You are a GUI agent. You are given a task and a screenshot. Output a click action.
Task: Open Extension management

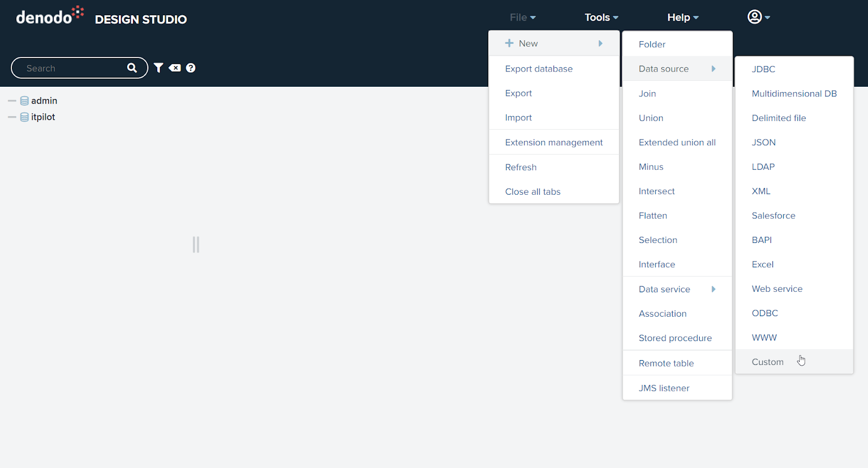(554, 142)
